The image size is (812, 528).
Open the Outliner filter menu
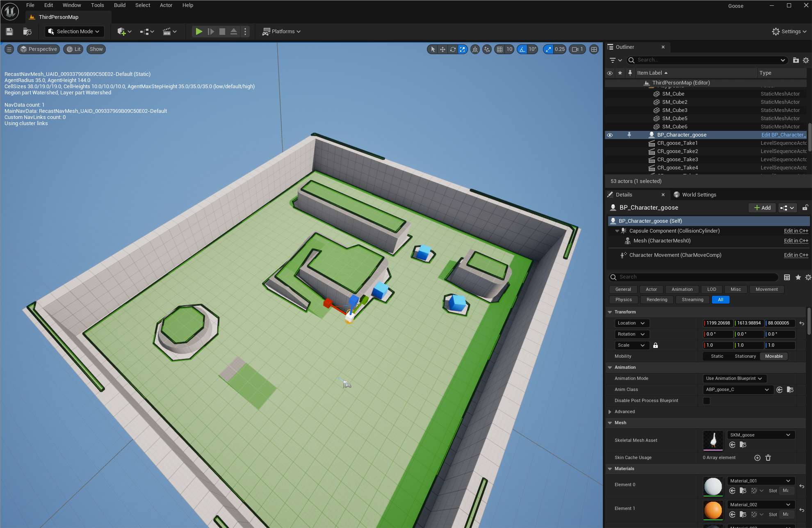[x=615, y=60]
